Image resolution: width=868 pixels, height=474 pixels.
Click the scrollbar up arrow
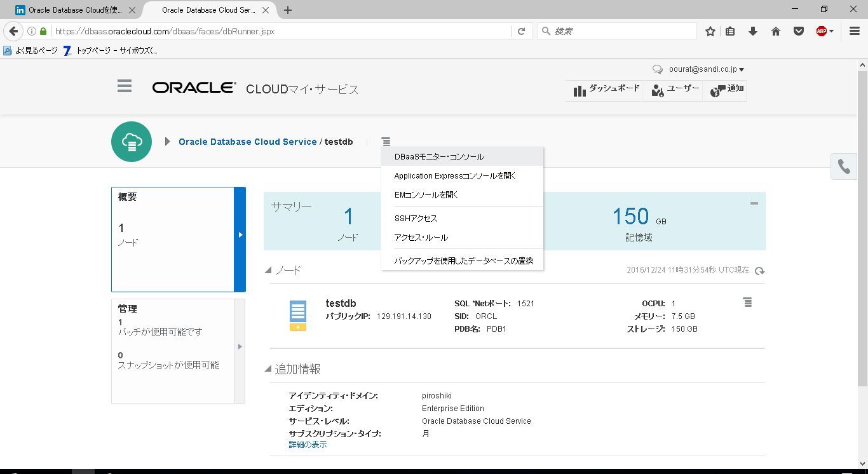tap(862, 64)
